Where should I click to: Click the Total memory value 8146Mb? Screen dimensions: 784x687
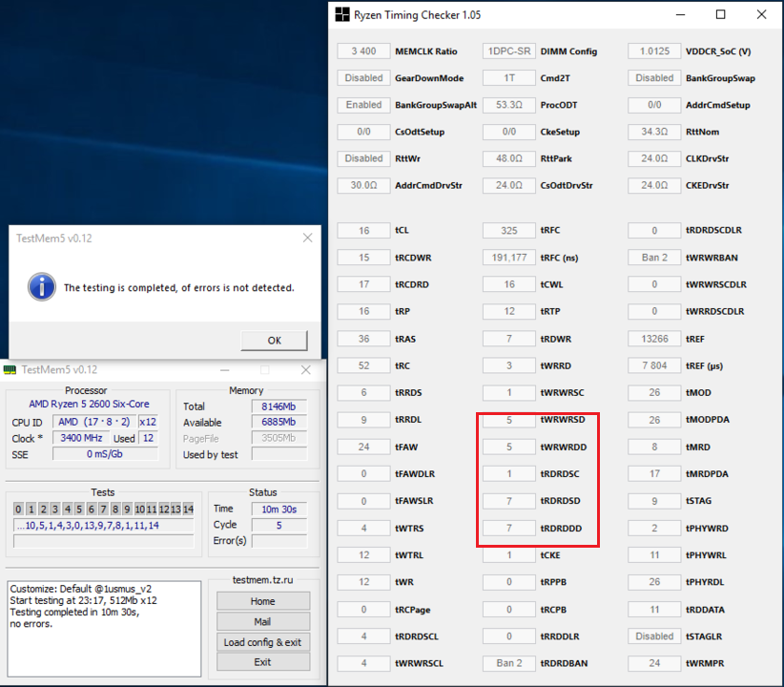pyautogui.click(x=279, y=406)
